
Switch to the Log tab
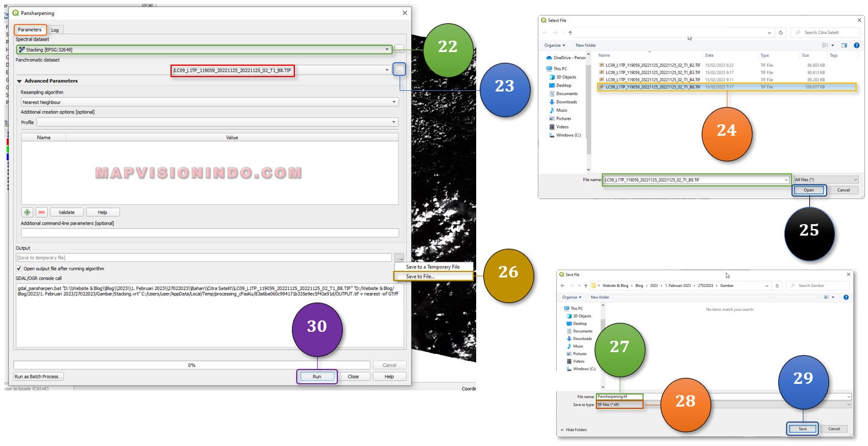[55, 30]
